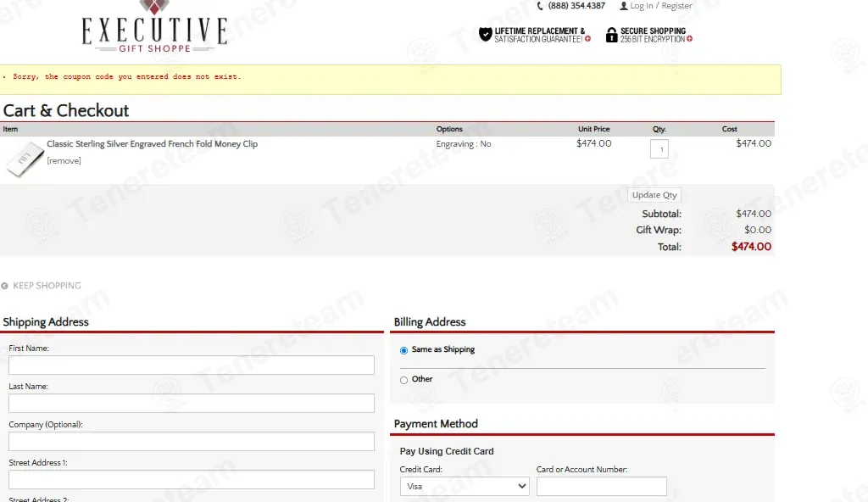Click the Subtotal value $474.00
The width and height of the screenshot is (868, 502).
(754, 214)
